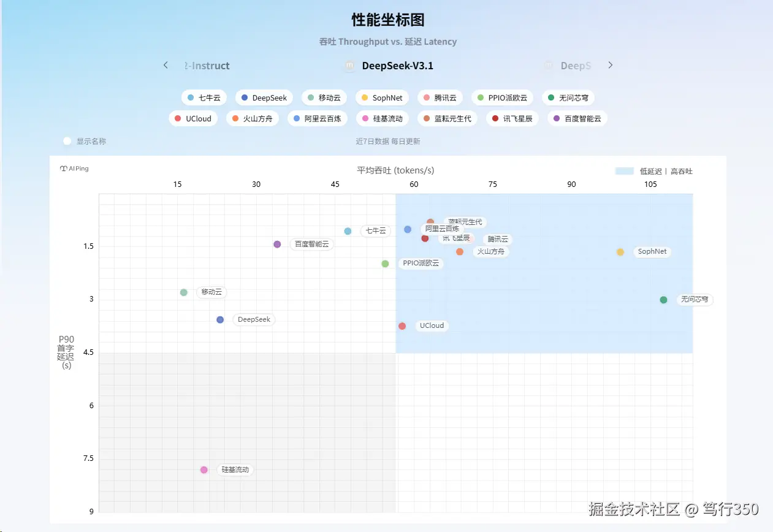Click the SophNet yellow data point

click(620, 252)
